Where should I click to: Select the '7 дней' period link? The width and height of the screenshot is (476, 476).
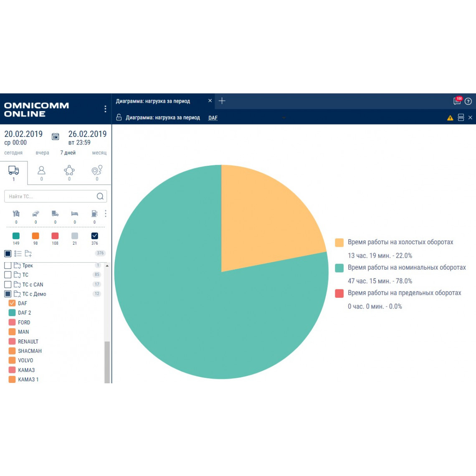click(x=68, y=153)
